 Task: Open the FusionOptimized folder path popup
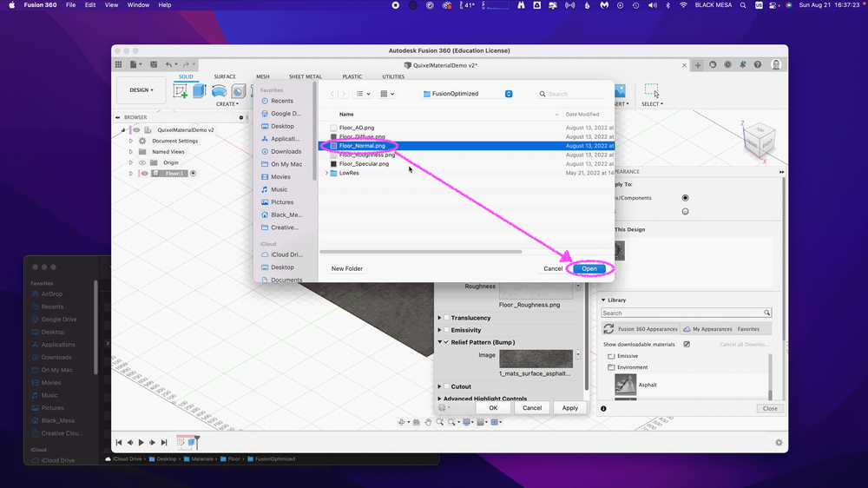click(467, 94)
